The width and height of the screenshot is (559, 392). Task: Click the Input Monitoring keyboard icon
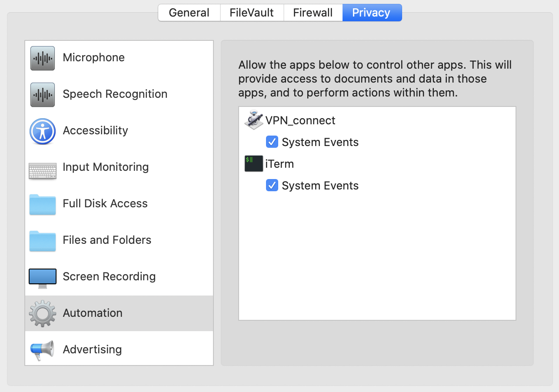[43, 171]
